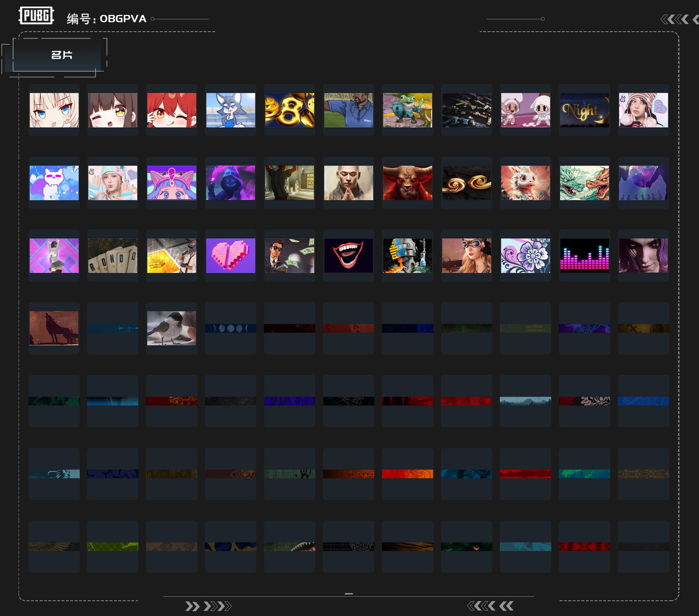Select the laughing red lips card
This screenshot has height=616, width=699.
(x=348, y=255)
